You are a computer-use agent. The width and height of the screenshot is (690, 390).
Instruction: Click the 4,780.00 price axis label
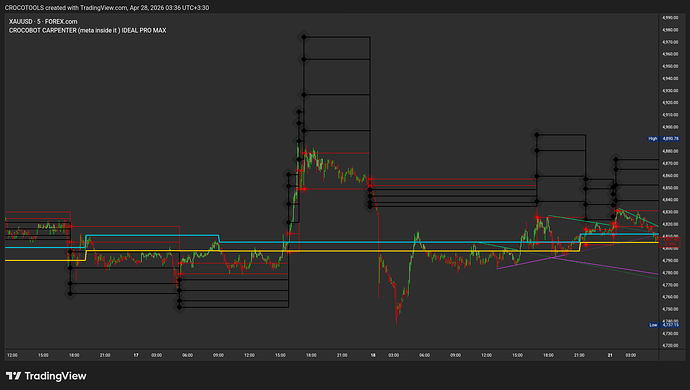pos(670,273)
